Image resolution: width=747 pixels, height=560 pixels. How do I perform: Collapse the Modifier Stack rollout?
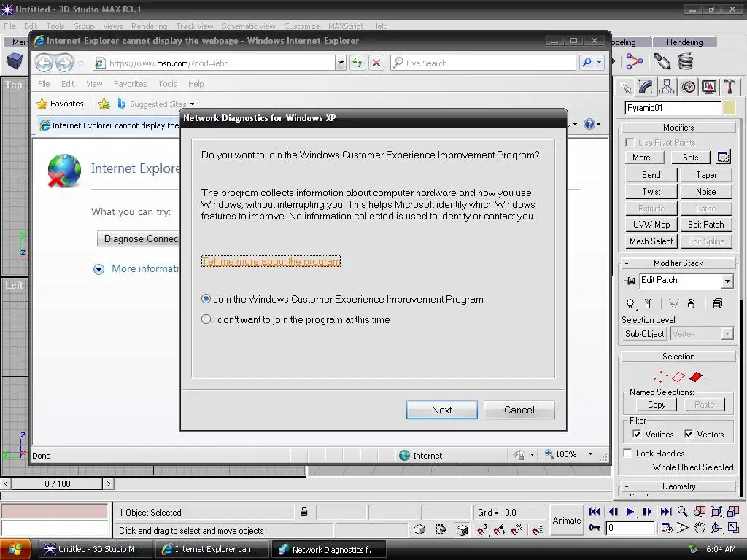pyautogui.click(x=678, y=262)
